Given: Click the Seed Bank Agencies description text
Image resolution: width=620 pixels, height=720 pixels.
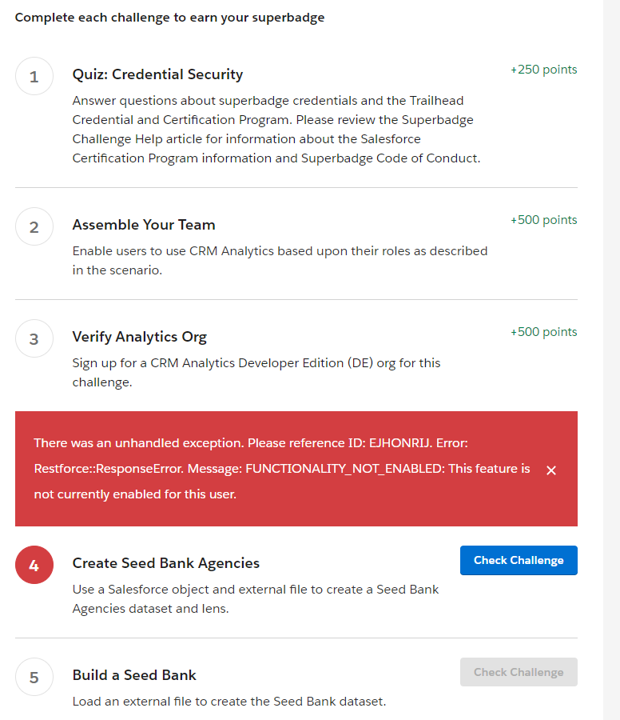Looking at the screenshot, I should coord(255,599).
